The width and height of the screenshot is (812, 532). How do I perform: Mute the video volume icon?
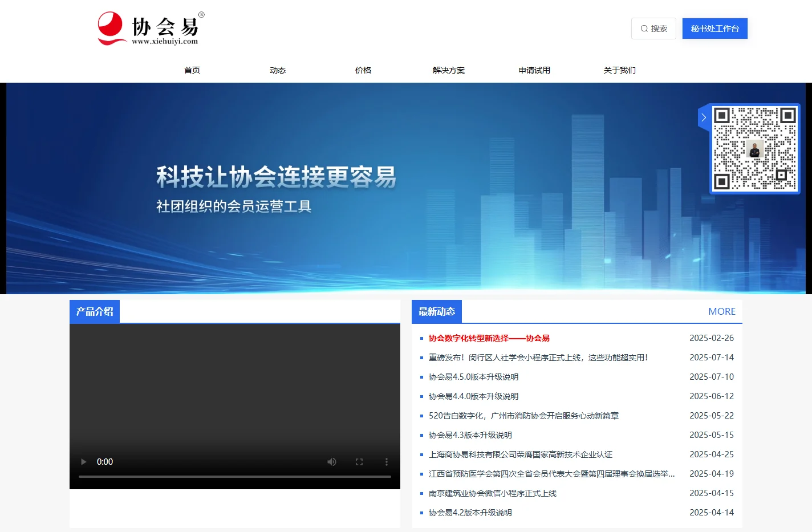(332, 462)
